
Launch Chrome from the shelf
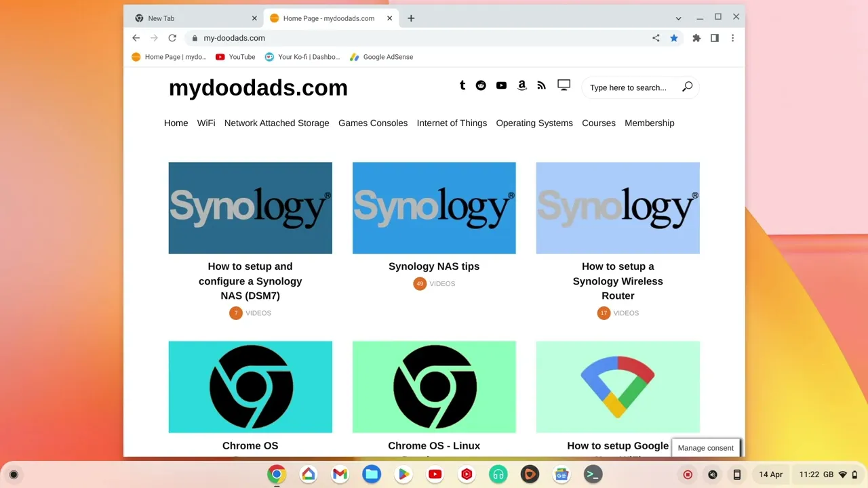(x=276, y=474)
